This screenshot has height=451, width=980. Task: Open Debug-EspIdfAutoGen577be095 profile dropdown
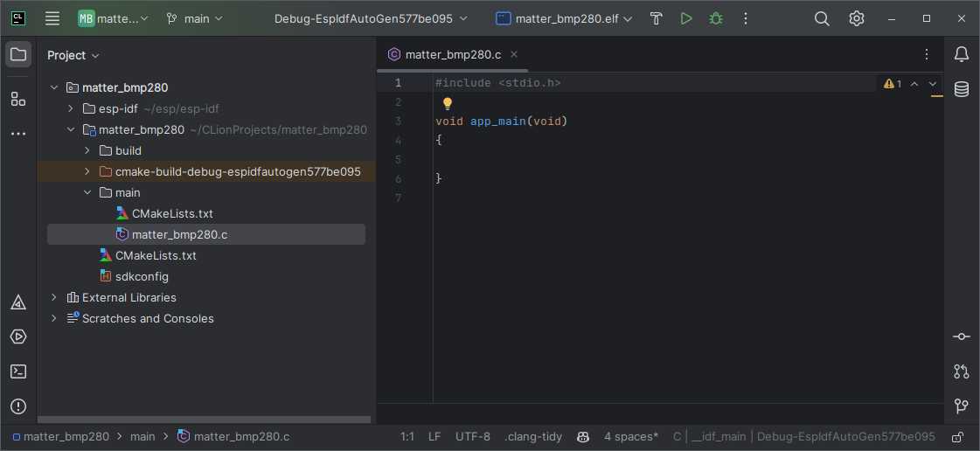371,18
